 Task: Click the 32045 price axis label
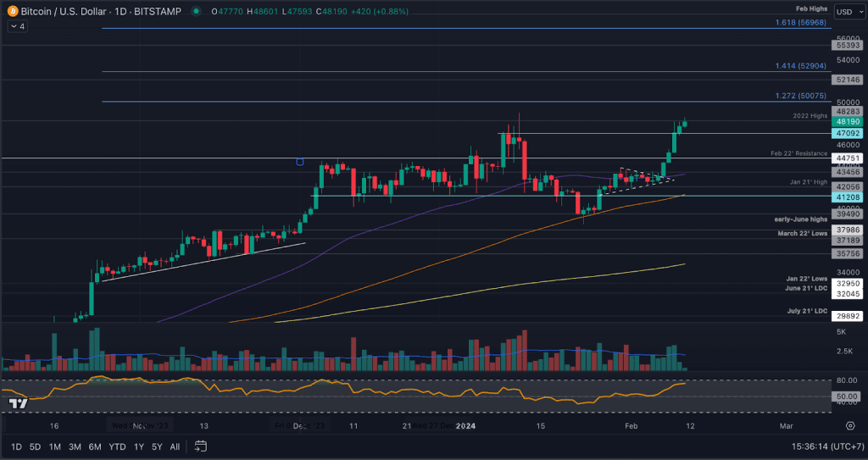(847, 294)
